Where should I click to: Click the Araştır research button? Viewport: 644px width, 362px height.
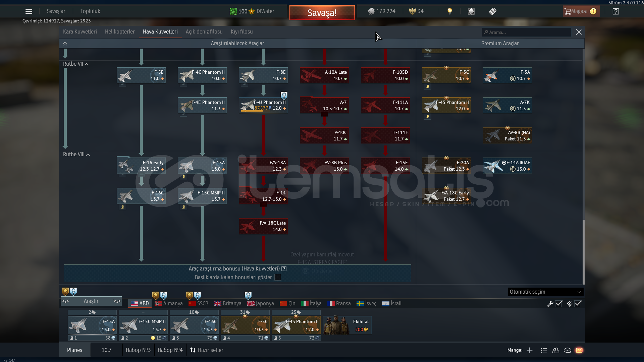[91, 301]
